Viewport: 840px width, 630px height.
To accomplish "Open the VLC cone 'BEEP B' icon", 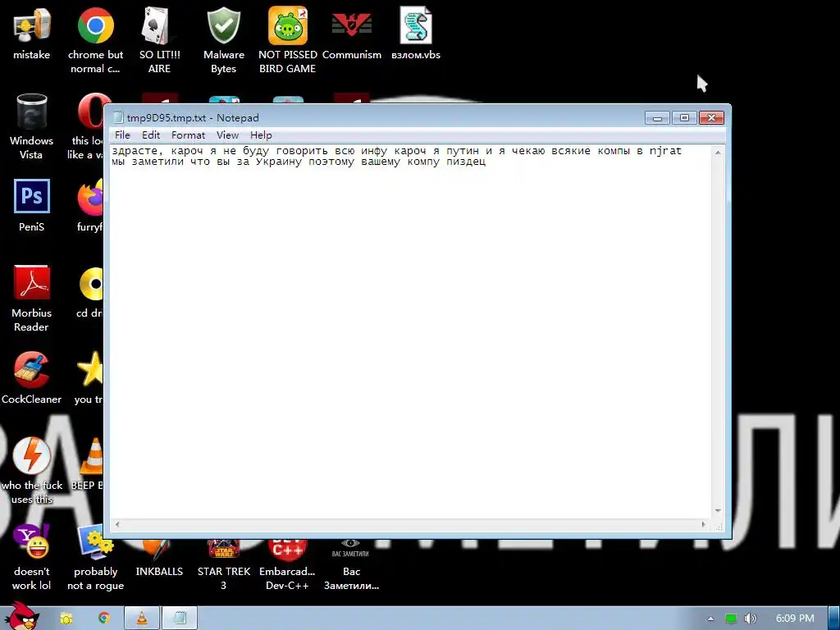I will click(x=87, y=464).
